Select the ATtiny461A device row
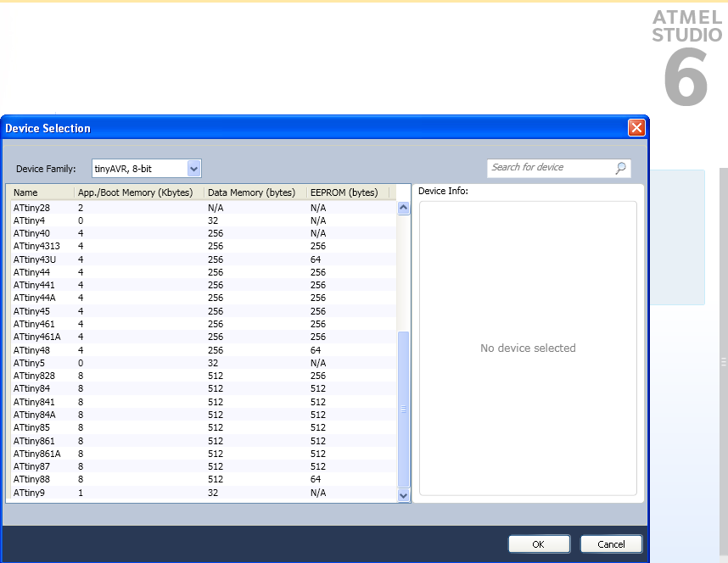This screenshot has width=728, height=563. (204, 337)
